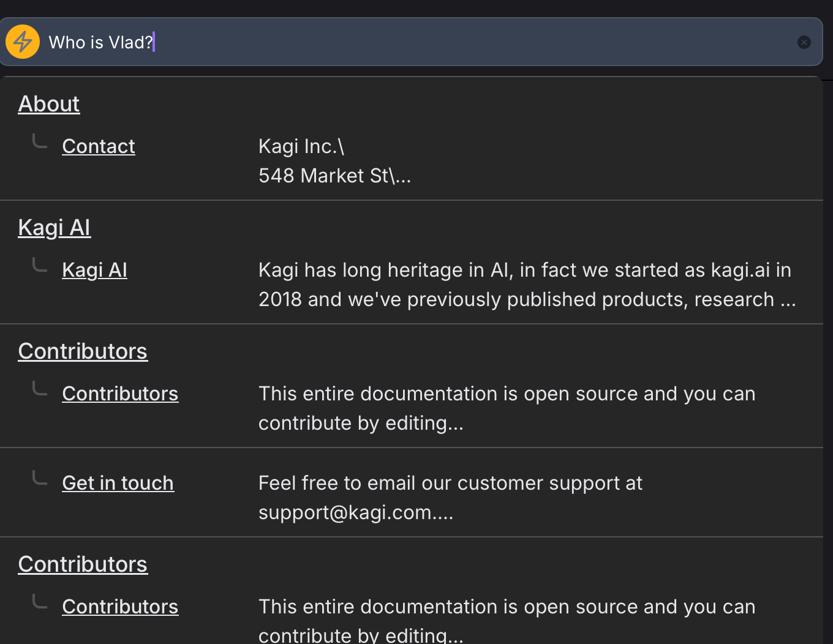This screenshot has height=644, width=833.
Task: Open the Contributors heading below Get in touch
Action: click(83, 564)
